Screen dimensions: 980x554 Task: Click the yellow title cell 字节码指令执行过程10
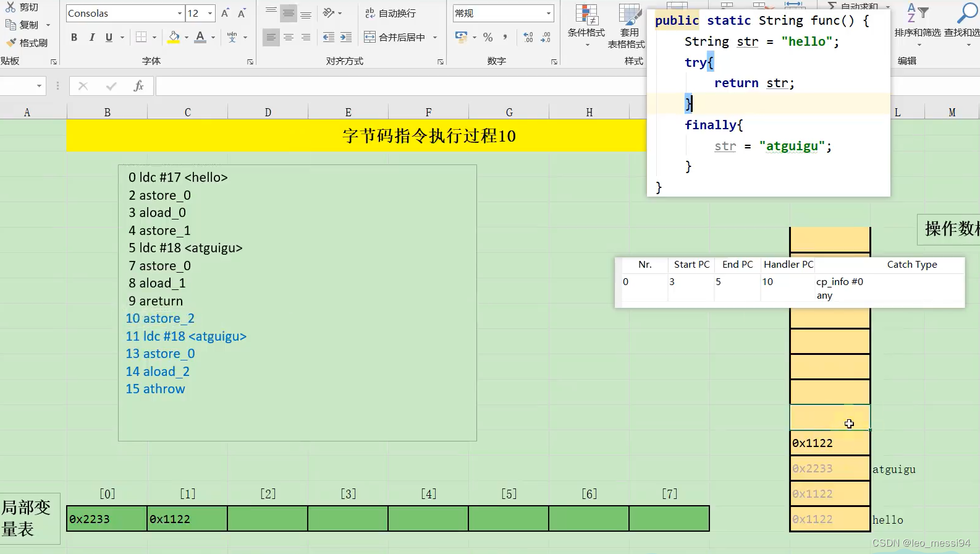[x=357, y=135]
